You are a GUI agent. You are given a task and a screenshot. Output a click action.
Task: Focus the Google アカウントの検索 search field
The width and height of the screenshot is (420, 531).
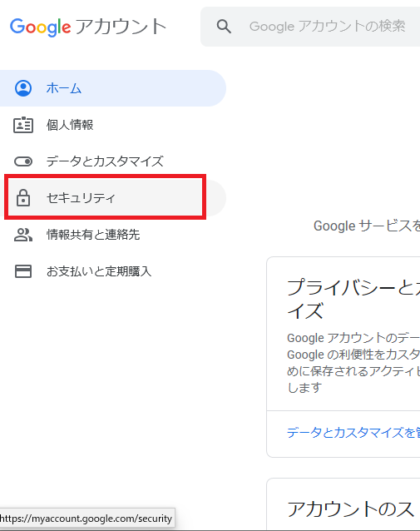point(310,27)
